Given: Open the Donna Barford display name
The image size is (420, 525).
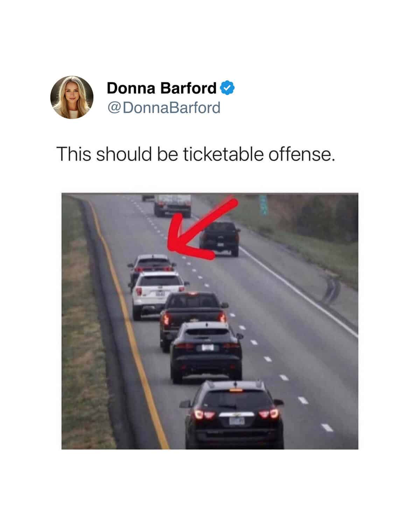Looking at the screenshot, I should 161,88.
